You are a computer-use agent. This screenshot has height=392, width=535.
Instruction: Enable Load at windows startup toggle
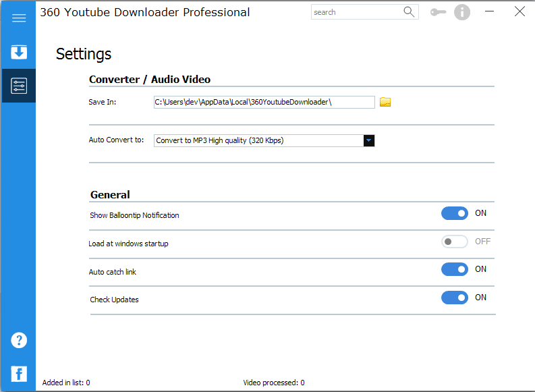(455, 242)
